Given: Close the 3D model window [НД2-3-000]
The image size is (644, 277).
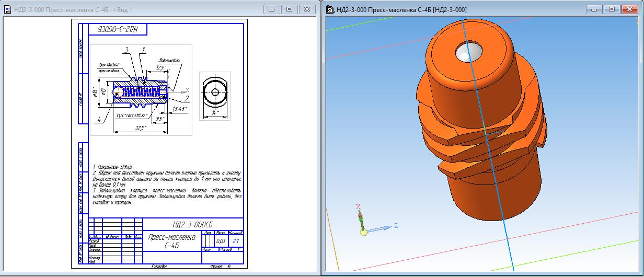Looking at the screenshot, I should pos(629,9).
